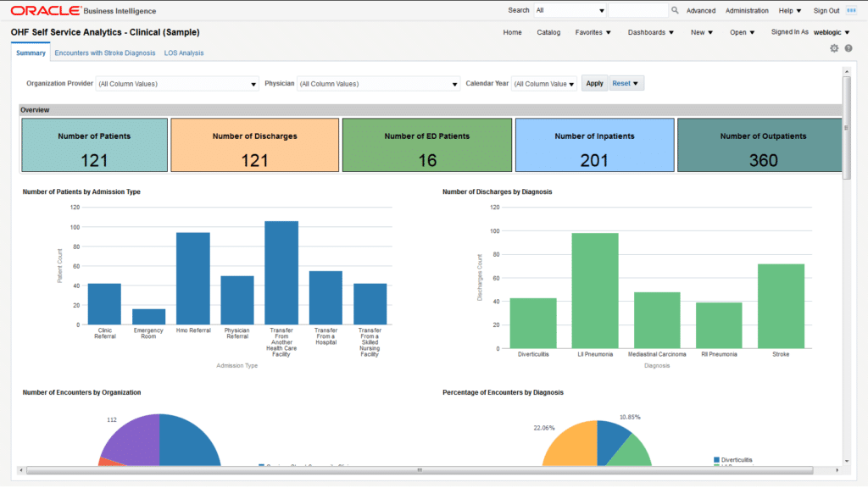Expand the Open menu
868x488 pixels.
pyautogui.click(x=742, y=33)
